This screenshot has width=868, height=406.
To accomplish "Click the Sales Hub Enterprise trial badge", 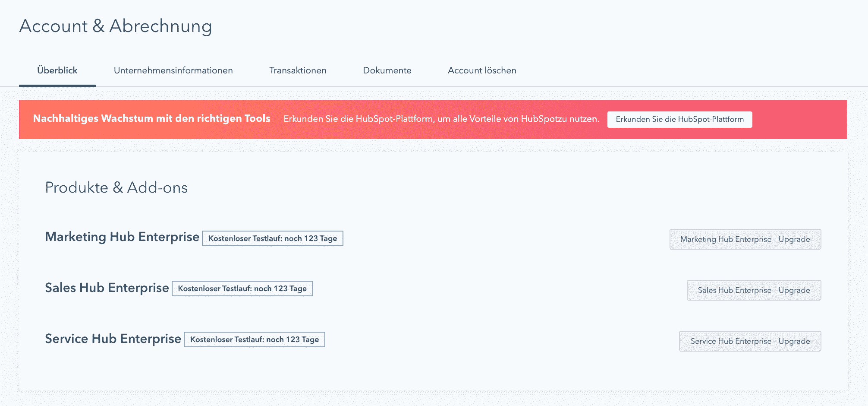I will (242, 289).
